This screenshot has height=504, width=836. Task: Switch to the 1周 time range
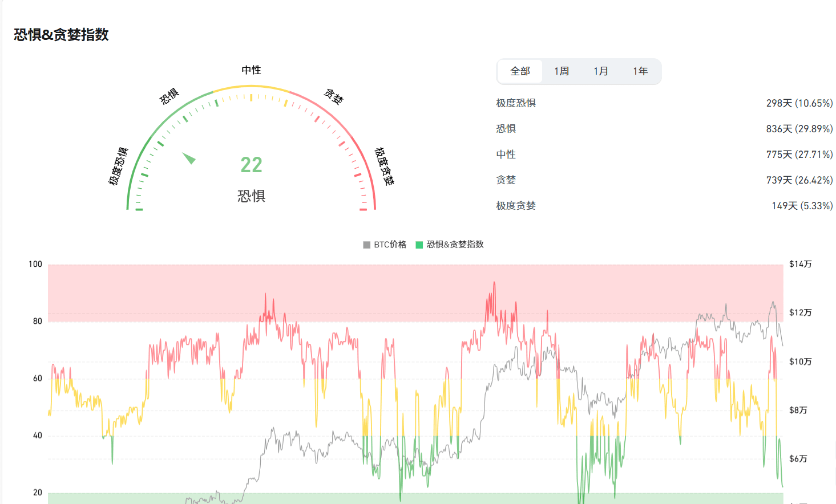click(x=562, y=71)
